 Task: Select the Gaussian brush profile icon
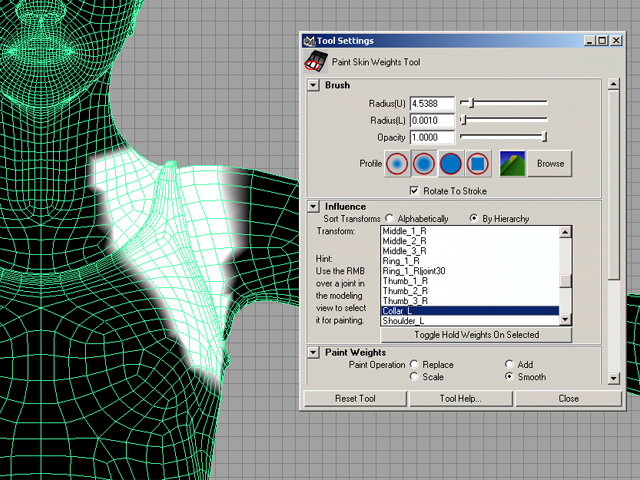[397, 164]
